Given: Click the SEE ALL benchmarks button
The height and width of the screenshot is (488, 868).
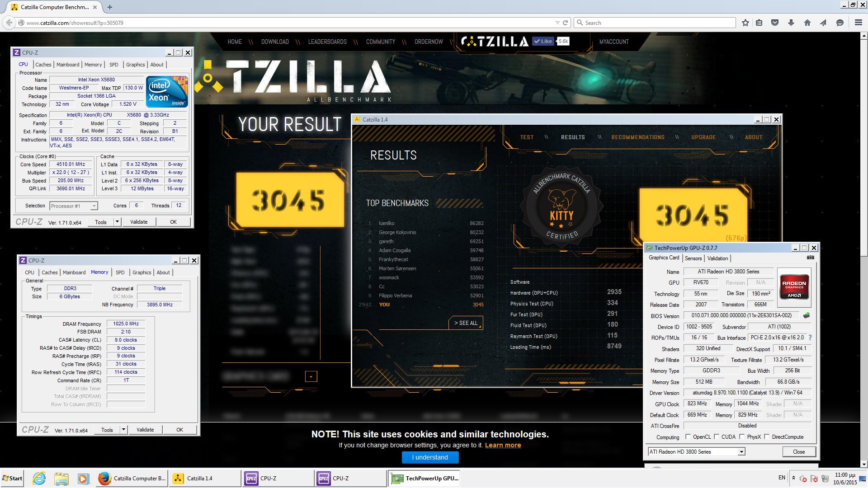Looking at the screenshot, I should (466, 323).
